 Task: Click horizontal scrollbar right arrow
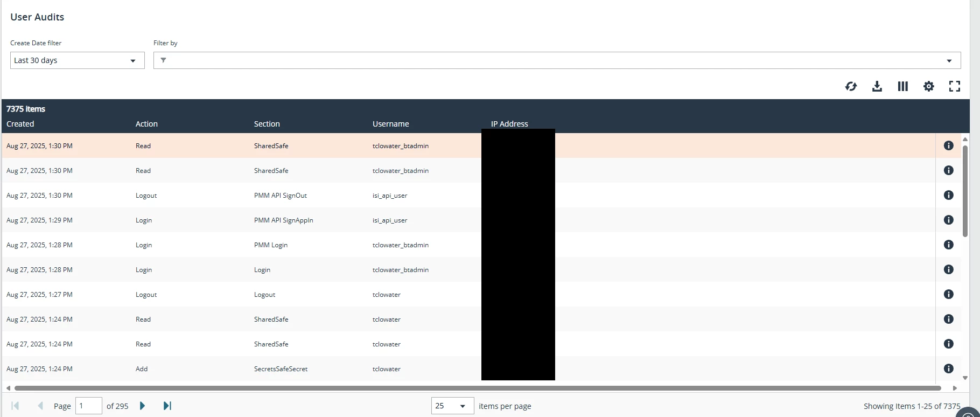coord(955,388)
